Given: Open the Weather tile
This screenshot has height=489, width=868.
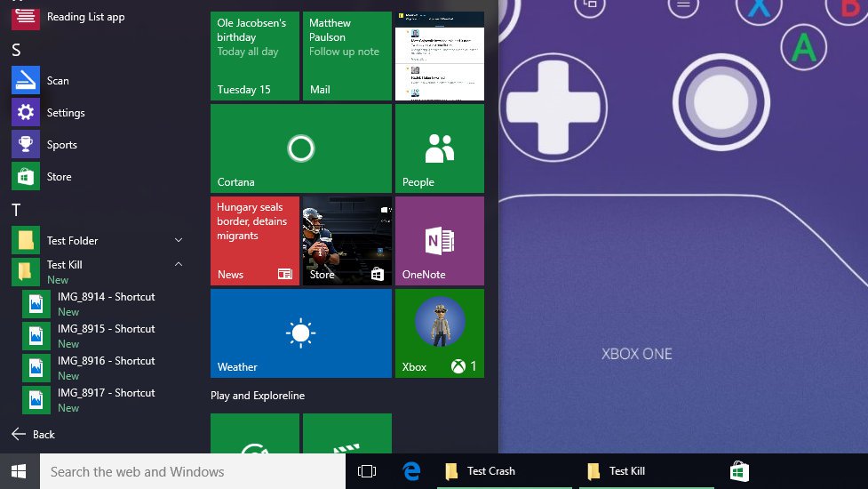Looking at the screenshot, I should pos(301,333).
